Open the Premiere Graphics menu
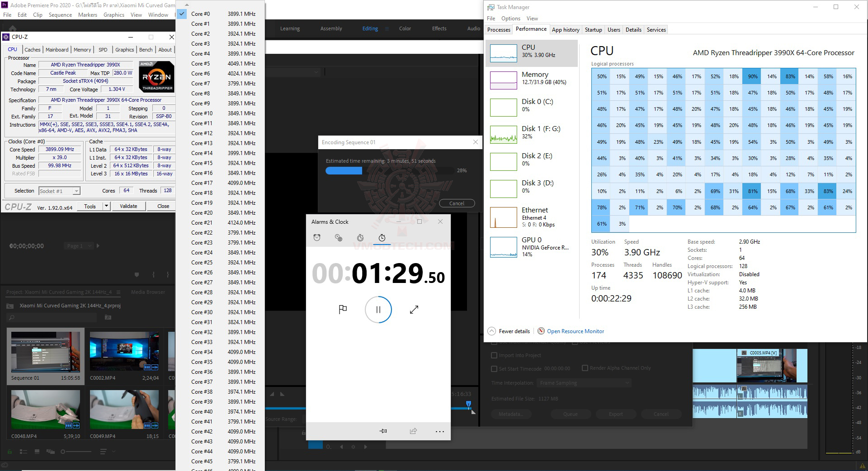This screenshot has height=471, width=868. coord(114,15)
